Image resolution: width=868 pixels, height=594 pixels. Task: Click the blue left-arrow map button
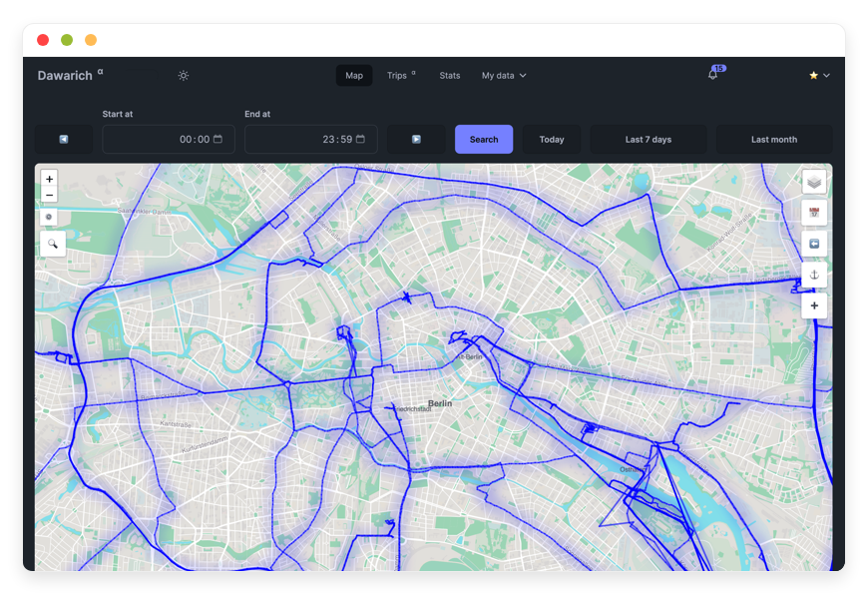click(814, 244)
